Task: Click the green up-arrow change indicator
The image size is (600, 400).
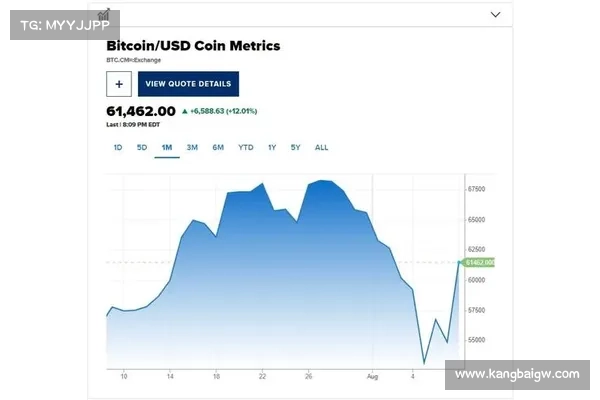Action: pos(185,111)
